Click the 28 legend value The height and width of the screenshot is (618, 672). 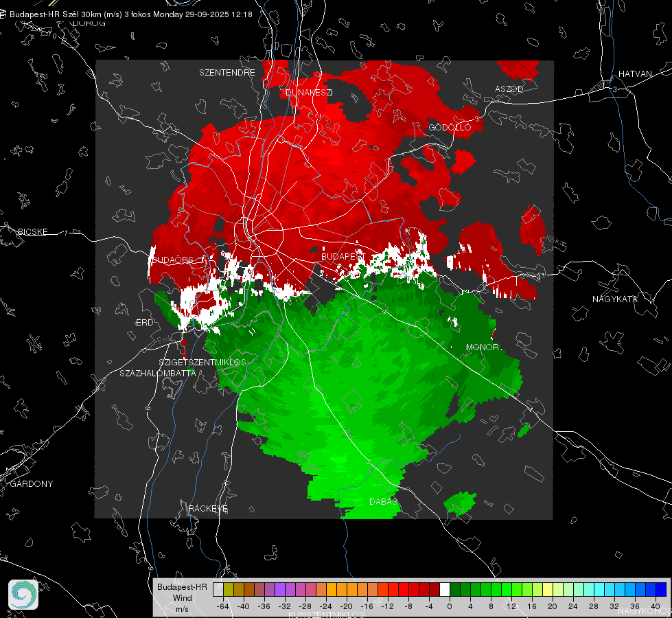coord(594,606)
